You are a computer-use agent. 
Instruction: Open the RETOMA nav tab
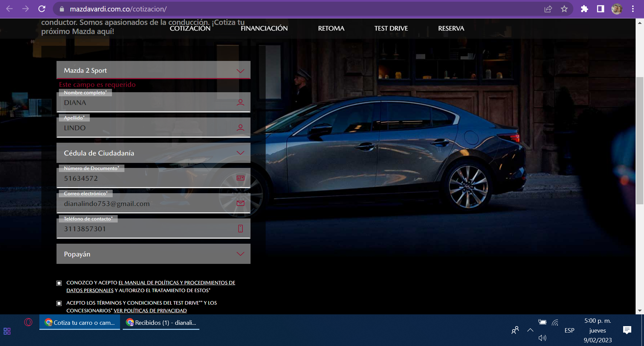point(331,28)
